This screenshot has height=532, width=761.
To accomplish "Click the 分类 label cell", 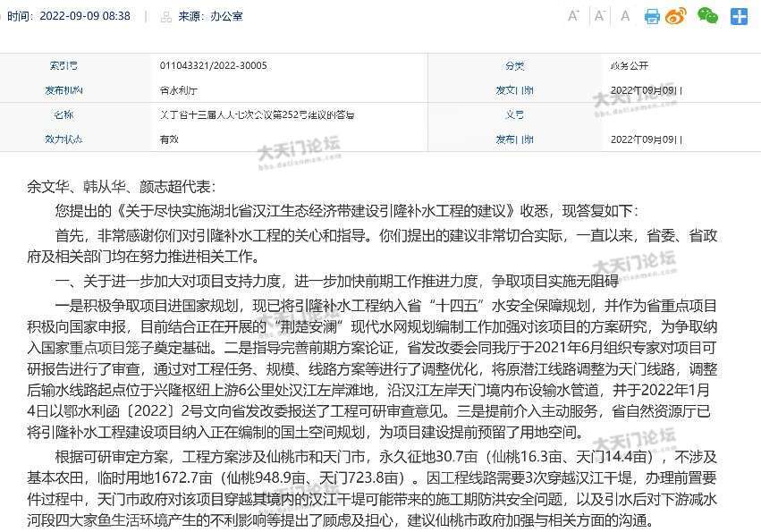I will tap(514, 66).
